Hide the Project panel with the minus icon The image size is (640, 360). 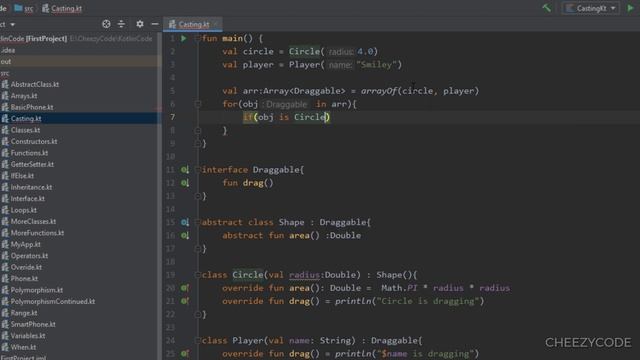(155, 24)
